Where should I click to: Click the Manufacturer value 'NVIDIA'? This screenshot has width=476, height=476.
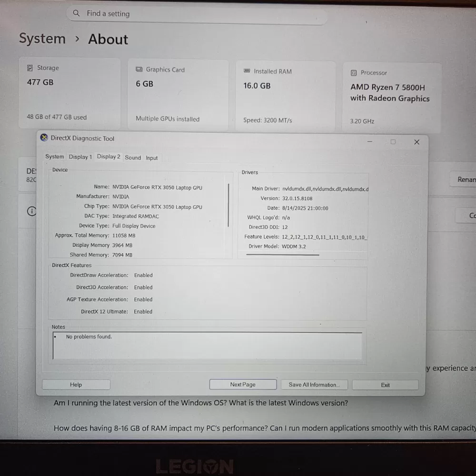coord(120,197)
